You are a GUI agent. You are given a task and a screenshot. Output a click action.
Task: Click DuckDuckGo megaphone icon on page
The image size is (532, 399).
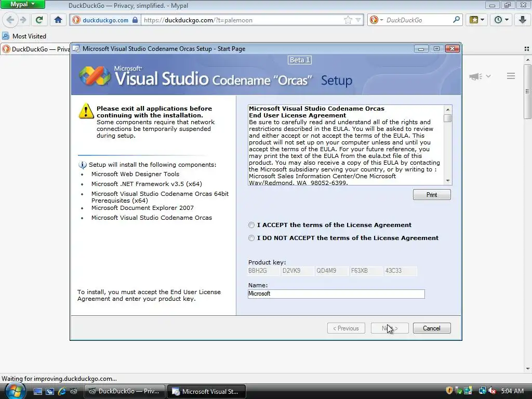tap(476, 76)
